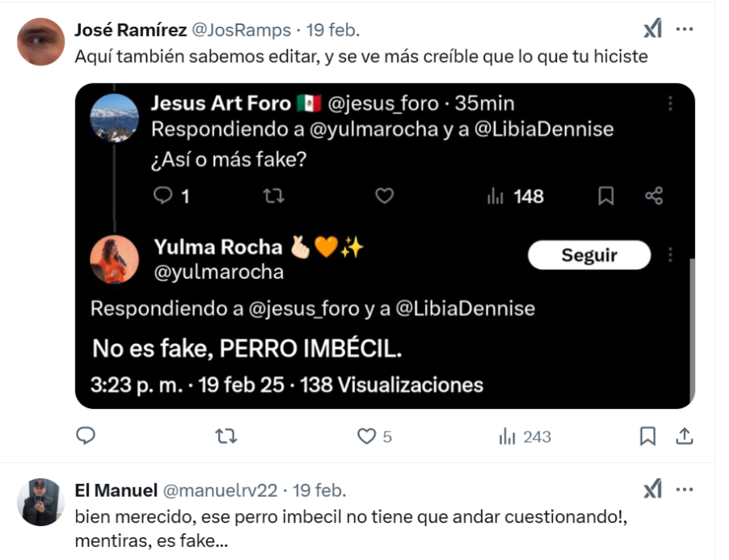Repost José Ramírez's post
This screenshot has width=729, height=560.
point(226,436)
